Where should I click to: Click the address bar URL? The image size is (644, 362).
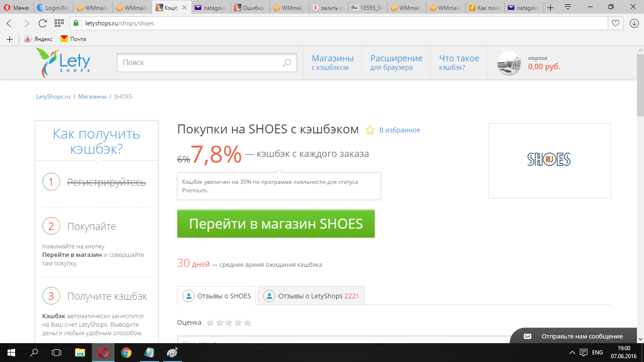click(120, 23)
